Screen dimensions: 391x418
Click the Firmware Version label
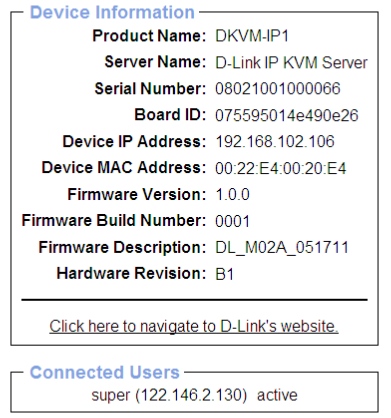pyautogui.click(x=137, y=194)
